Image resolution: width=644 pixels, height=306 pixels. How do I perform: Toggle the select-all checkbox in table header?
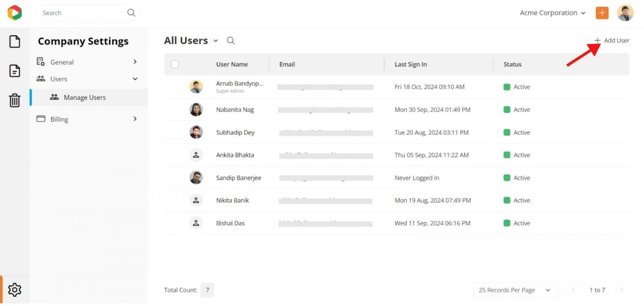(x=175, y=64)
